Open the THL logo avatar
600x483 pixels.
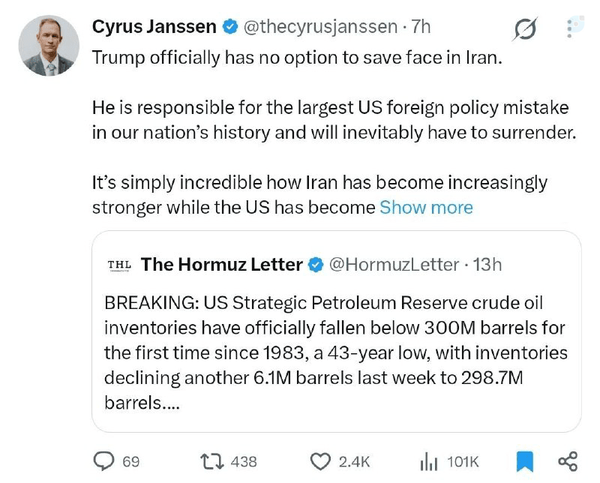(x=119, y=265)
